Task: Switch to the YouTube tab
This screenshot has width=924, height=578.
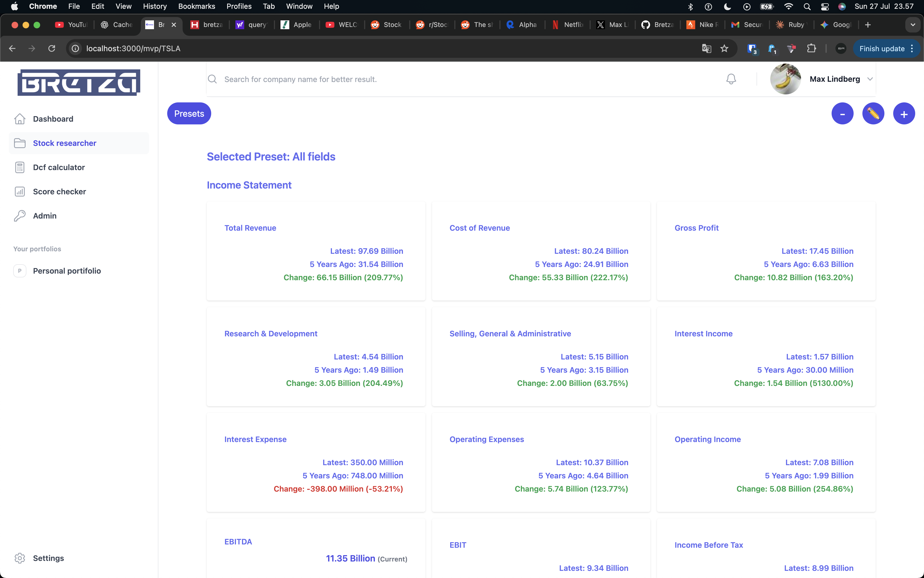Action: click(x=72, y=25)
